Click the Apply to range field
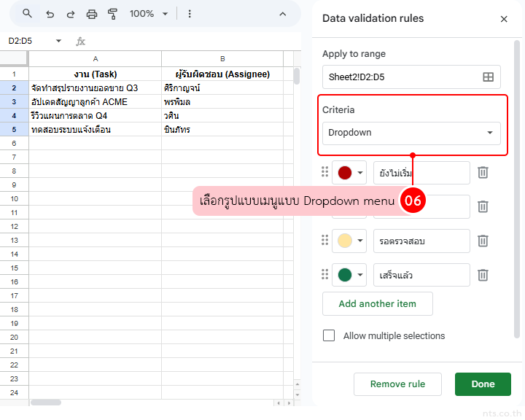The image size is (525, 420). (x=400, y=77)
